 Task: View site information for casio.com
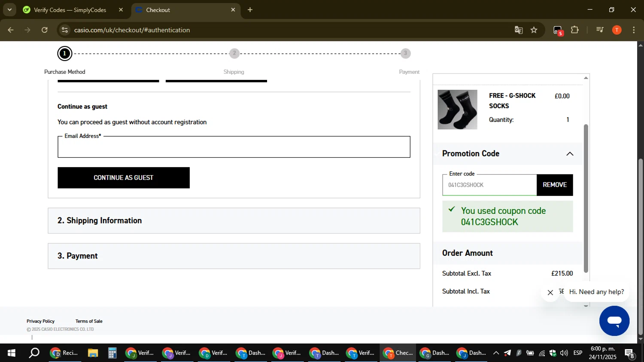tap(65, 30)
